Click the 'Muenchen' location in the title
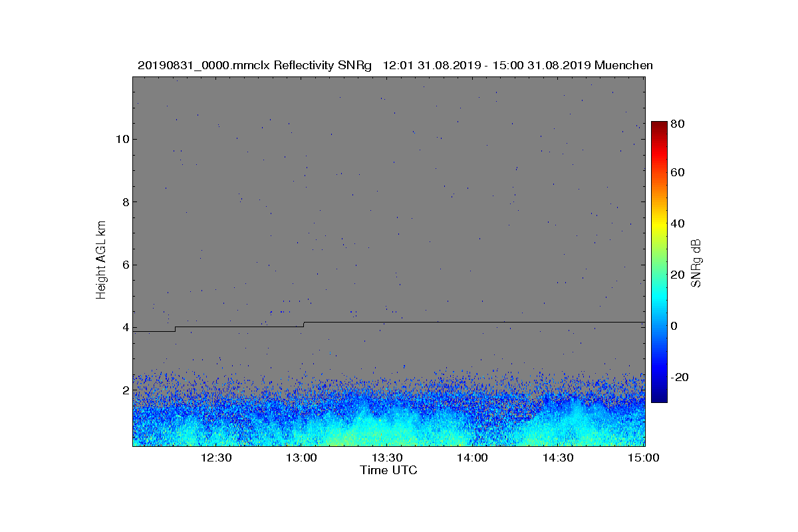 tap(624, 65)
